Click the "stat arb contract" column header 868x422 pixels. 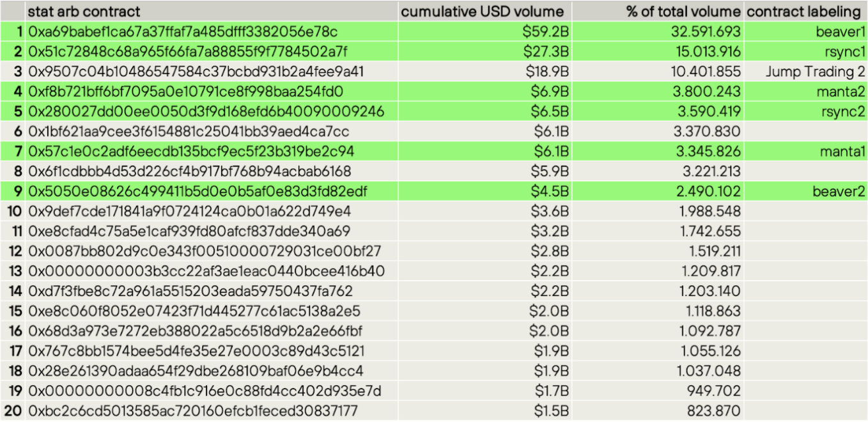pos(84,12)
